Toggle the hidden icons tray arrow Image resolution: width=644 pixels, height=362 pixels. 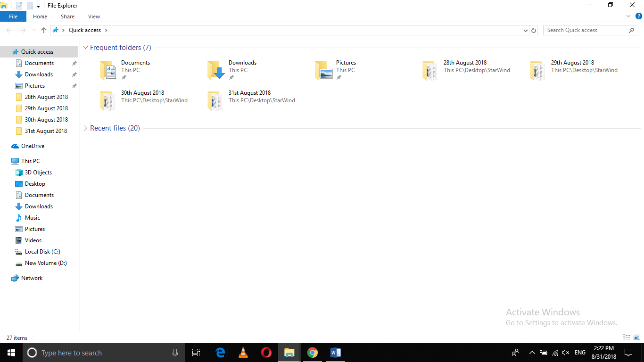coord(532,353)
